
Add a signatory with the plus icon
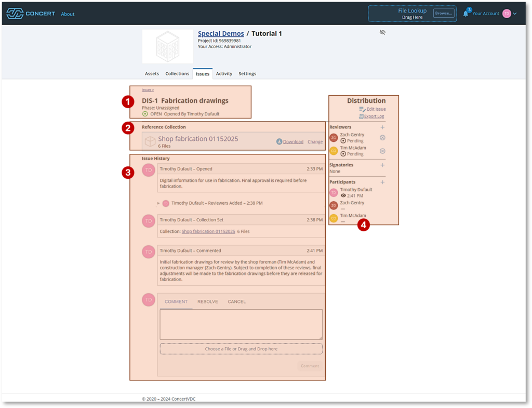382,165
